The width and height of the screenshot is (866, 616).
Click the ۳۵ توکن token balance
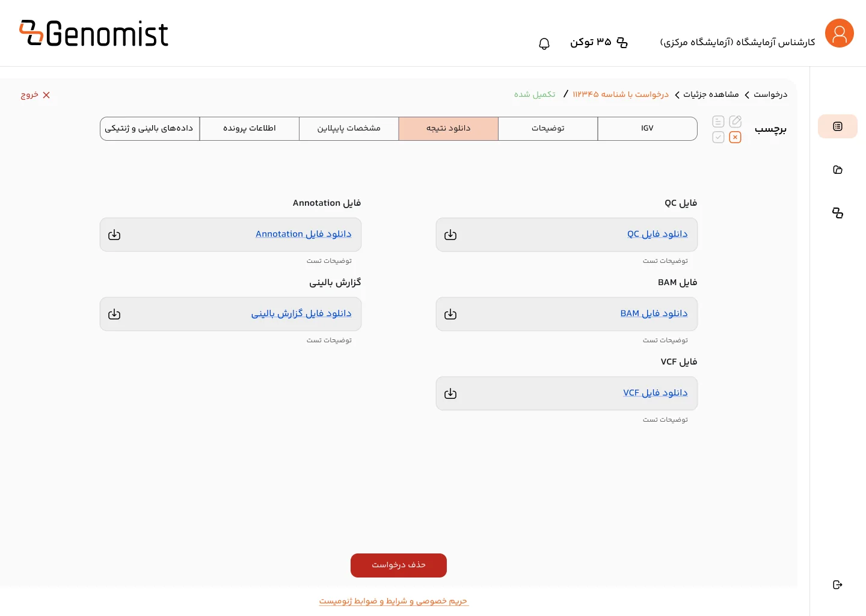click(x=591, y=42)
